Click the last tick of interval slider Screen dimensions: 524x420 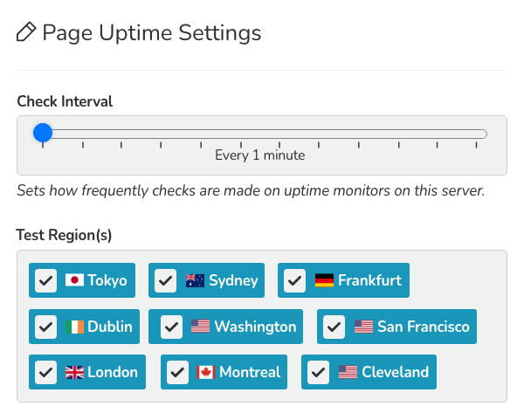pos(476,145)
